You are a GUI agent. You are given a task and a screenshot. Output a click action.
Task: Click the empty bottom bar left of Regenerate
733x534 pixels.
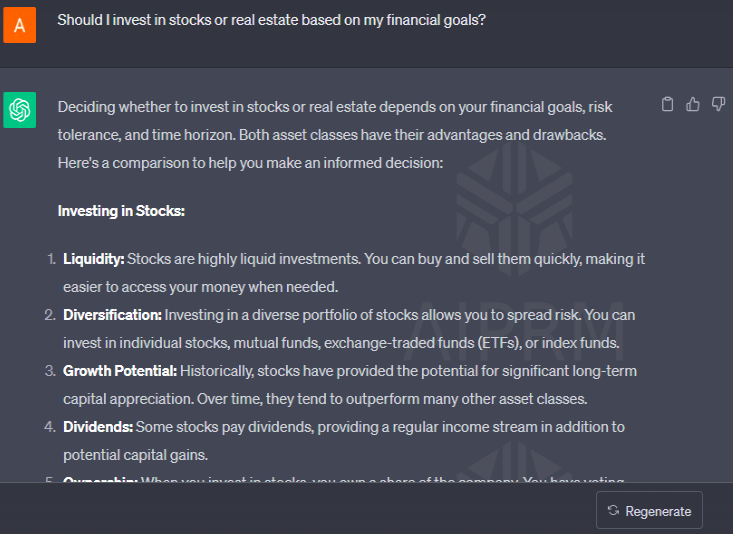[298, 509]
